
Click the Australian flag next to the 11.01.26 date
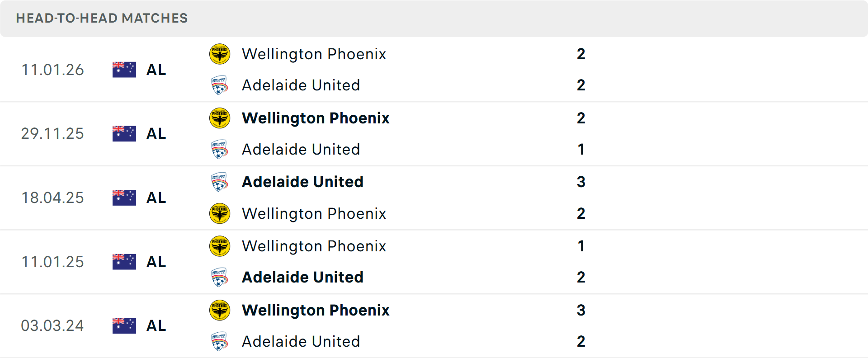coord(124,69)
